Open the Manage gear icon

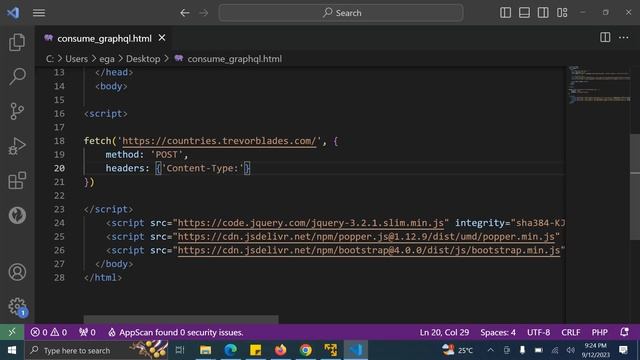coord(17,307)
